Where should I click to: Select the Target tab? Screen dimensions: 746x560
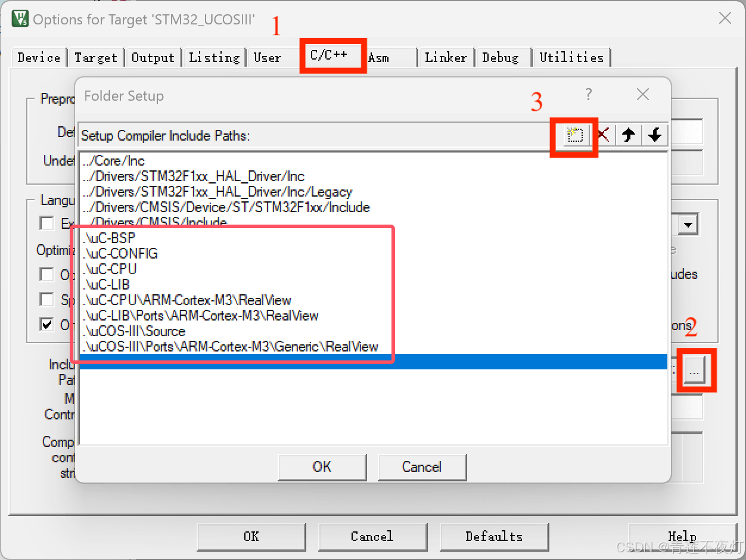[x=96, y=57]
